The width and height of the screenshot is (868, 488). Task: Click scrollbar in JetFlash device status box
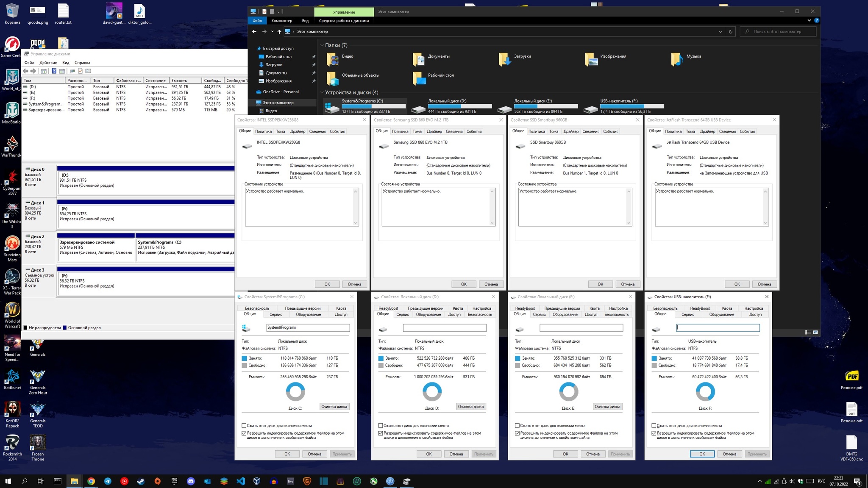click(x=765, y=207)
